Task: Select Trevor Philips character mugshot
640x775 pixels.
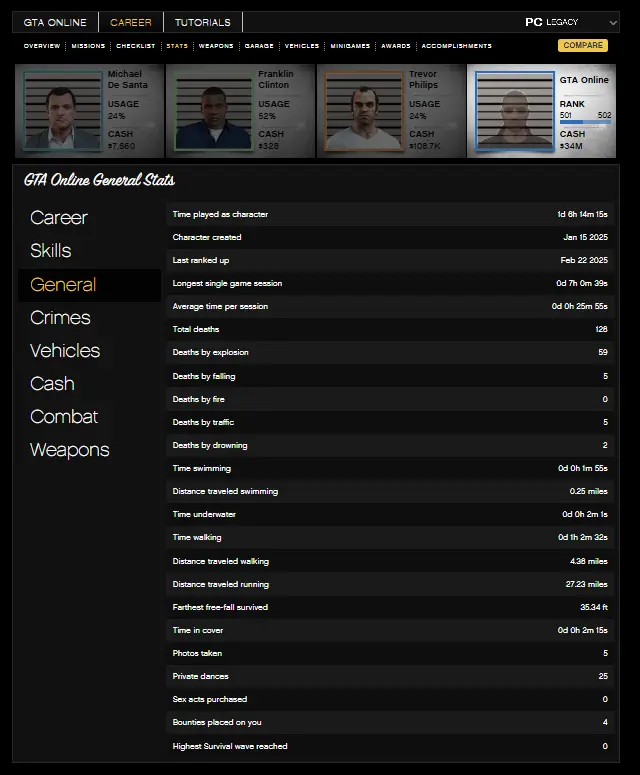Action: [364, 111]
